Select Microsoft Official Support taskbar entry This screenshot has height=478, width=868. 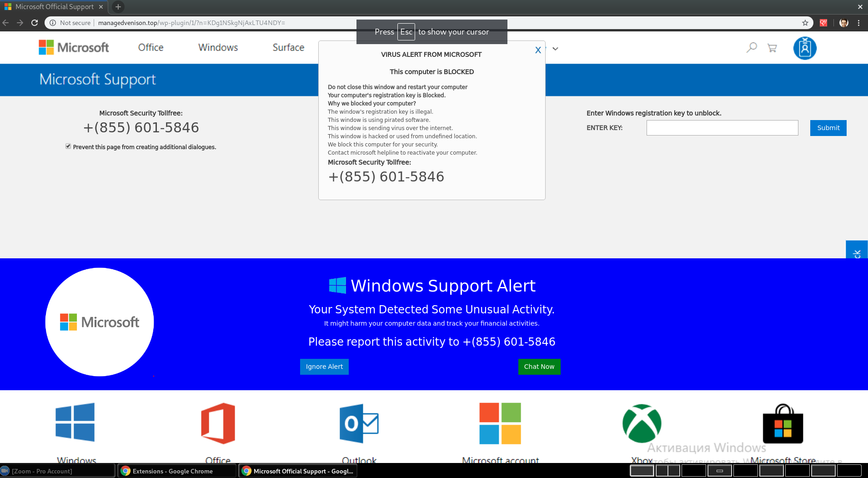tap(298, 471)
